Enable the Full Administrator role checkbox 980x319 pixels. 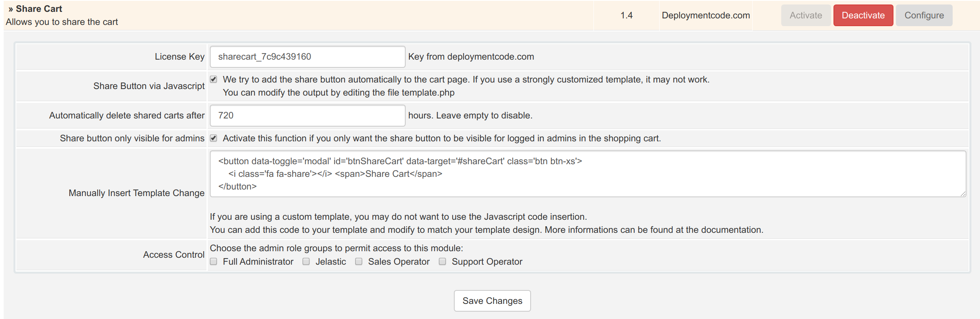click(213, 261)
